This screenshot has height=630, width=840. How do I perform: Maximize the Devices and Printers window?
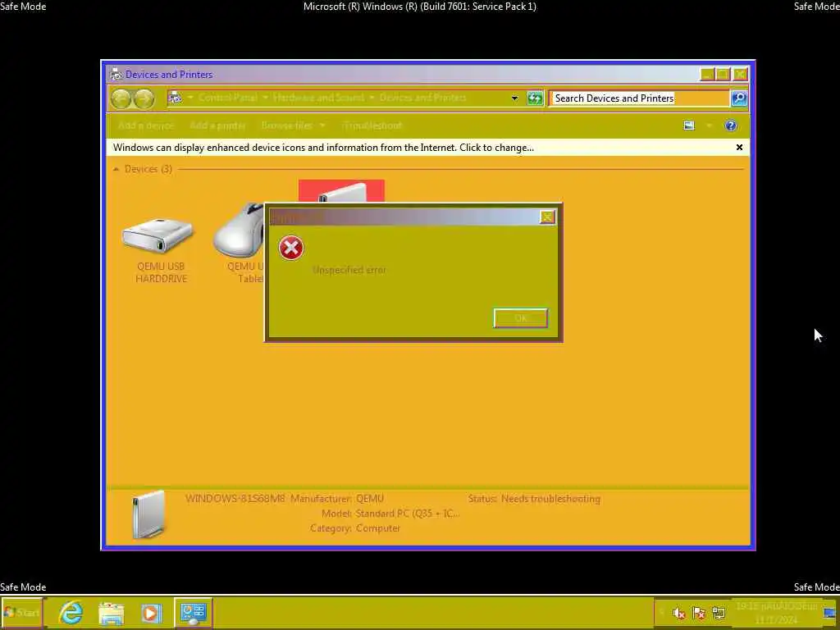coord(723,74)
